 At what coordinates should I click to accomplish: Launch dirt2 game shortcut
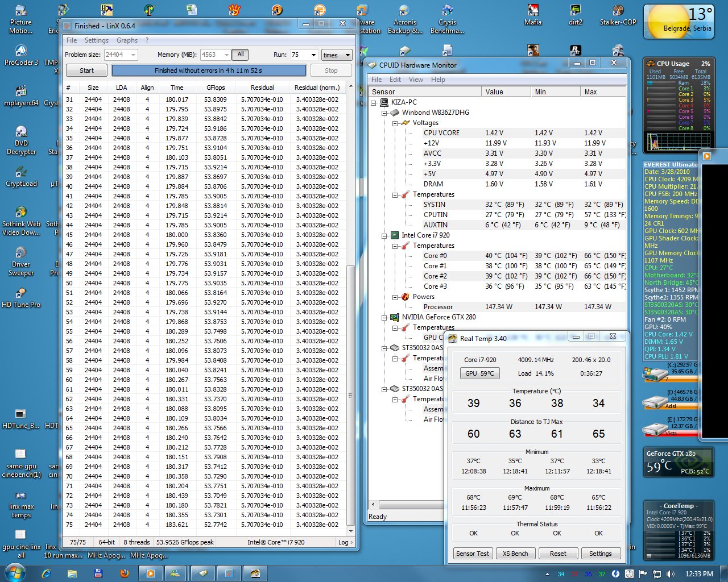click(576, 15)
